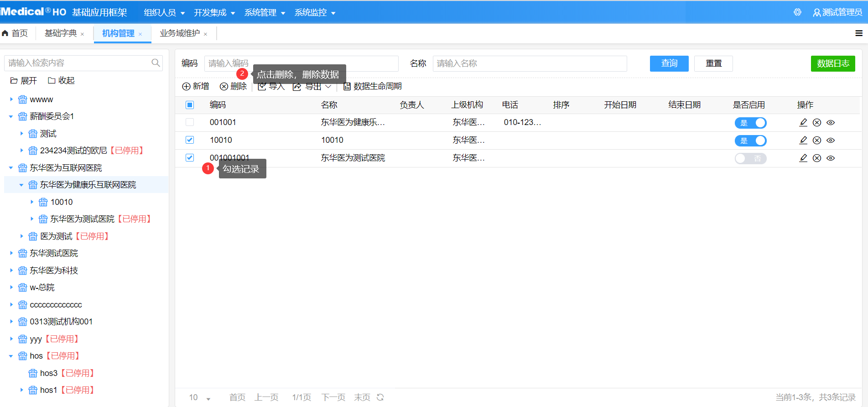Image resolution: width=868 pixels, height=407 pixels.
Task: Expand the 0313测试机构001 tree node
Action: [11, 321]
